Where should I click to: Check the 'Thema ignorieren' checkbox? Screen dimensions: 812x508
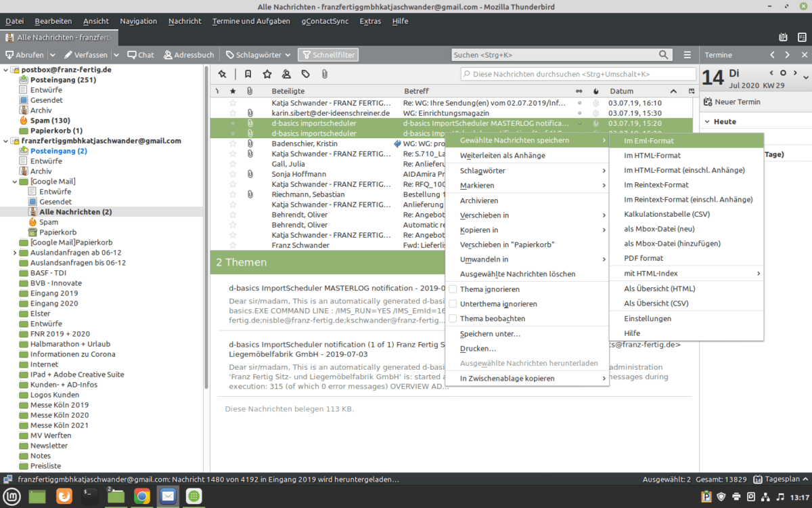point(453,289)
